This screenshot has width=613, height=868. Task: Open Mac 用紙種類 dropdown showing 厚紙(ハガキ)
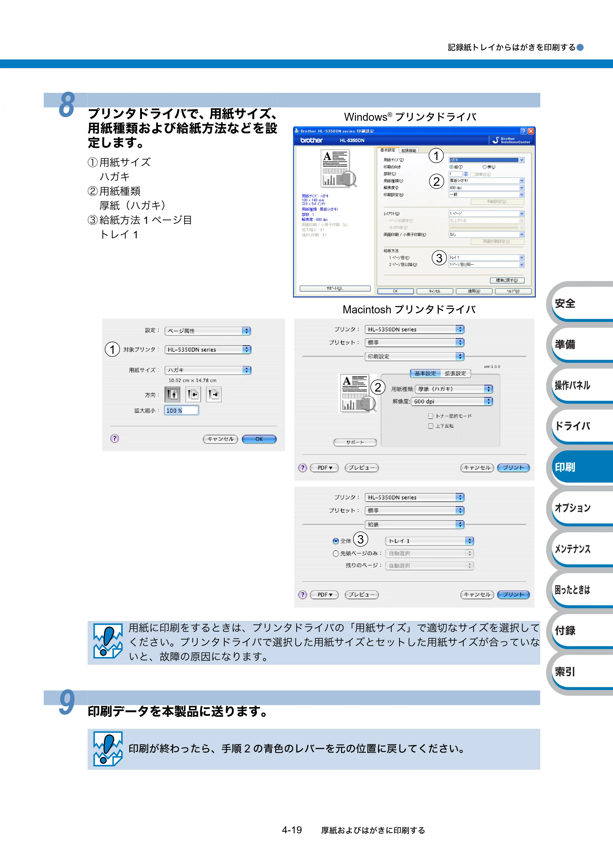tap(454, 389)
